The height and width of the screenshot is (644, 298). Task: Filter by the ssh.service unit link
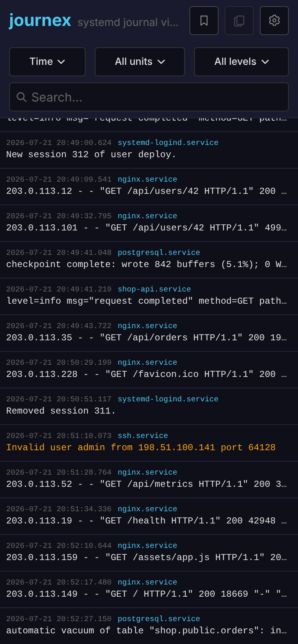tap(143, 436)
